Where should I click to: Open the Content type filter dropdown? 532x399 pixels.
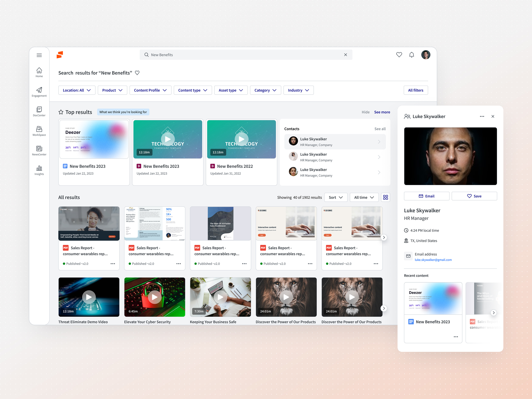tap(193, 90)
